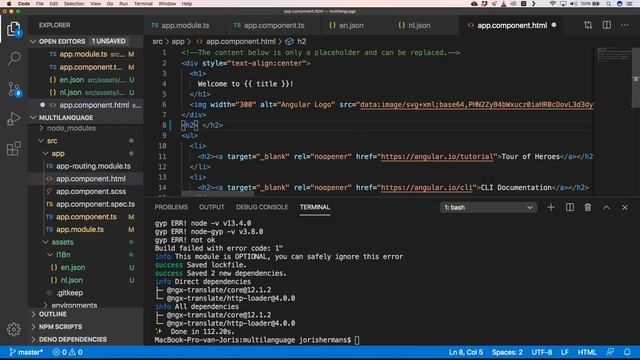Change the language mode via HTML
640x360 pixels.
pos(587,352)
